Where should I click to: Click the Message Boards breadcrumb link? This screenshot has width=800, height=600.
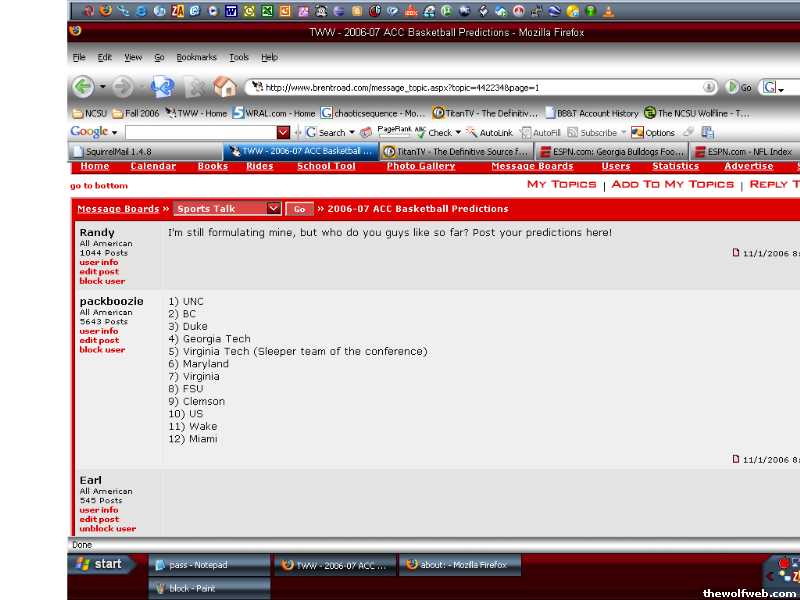tap(118, 209)
